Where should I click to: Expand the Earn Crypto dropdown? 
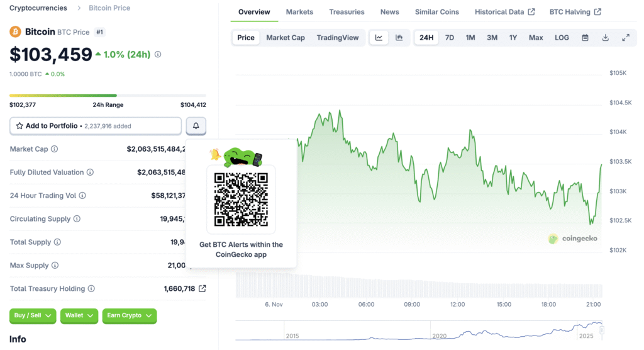pos(129,315)
